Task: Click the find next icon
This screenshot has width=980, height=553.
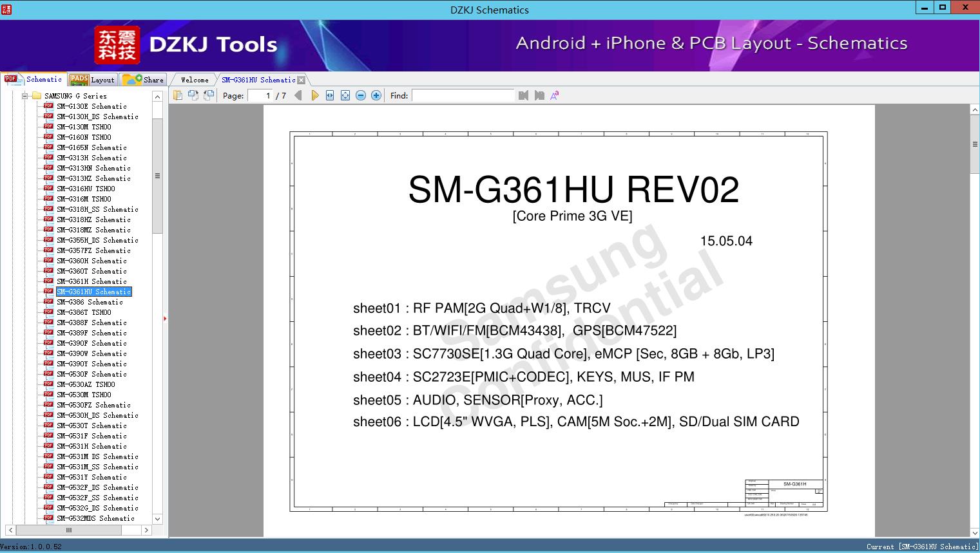Action: [539, 95]
